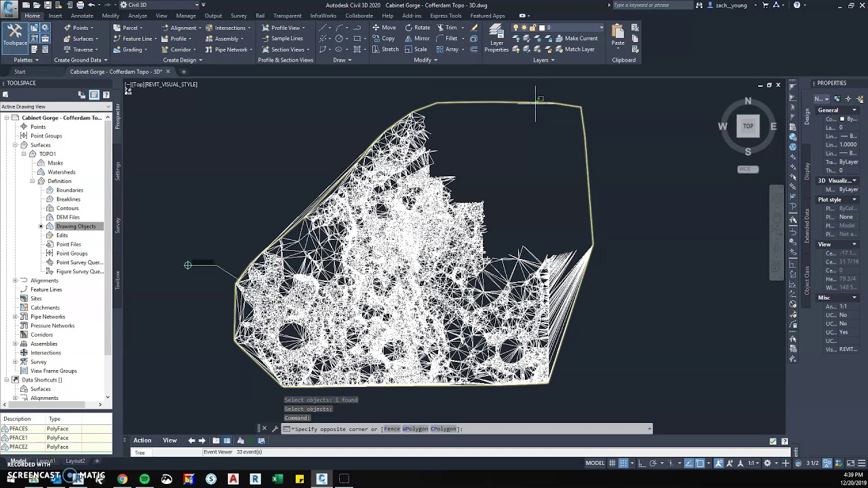Open the Corridor dropdown
Viewport: 868px width, 488px height.
(179, 49)
